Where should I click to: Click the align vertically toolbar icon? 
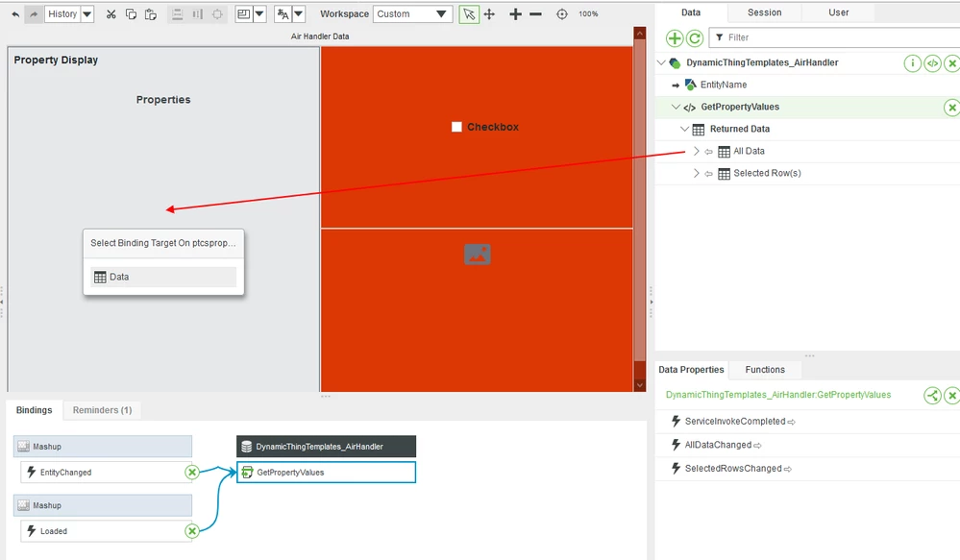(x=197, y=14)
